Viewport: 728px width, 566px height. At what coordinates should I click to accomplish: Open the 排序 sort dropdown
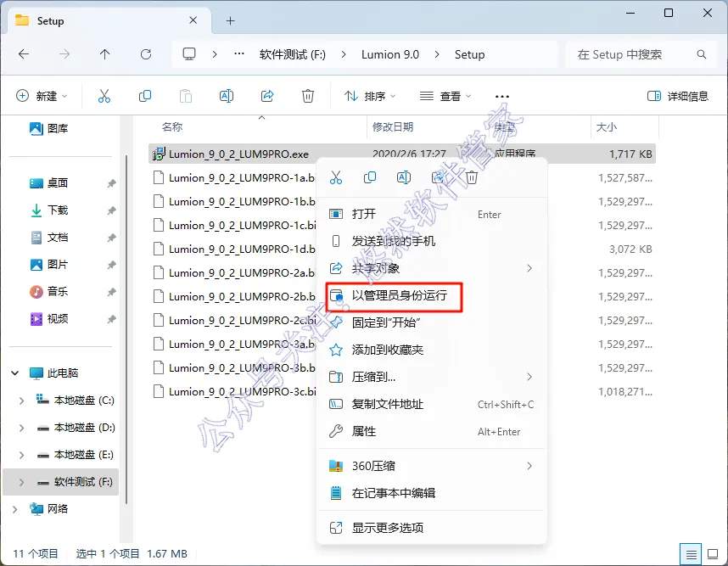(x=370, y=96)
